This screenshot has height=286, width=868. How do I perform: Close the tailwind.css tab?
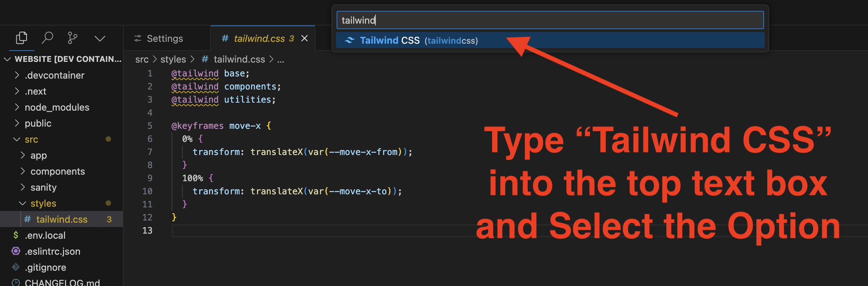[x=305, y=38]
